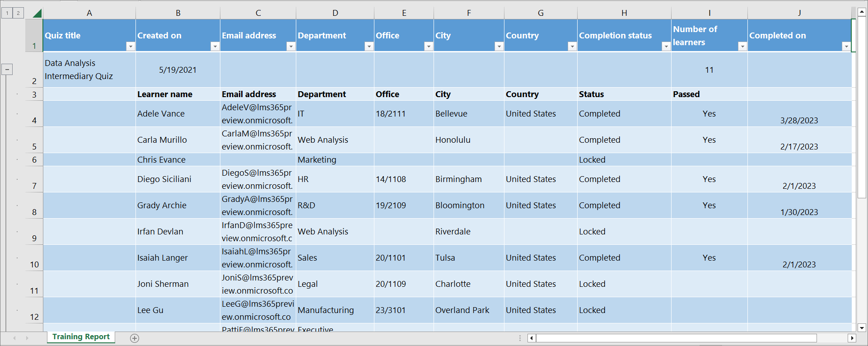Viewport: 868px width, 346px height.
Task: Open the Country filter dropdown
Action: coord(572,47)
